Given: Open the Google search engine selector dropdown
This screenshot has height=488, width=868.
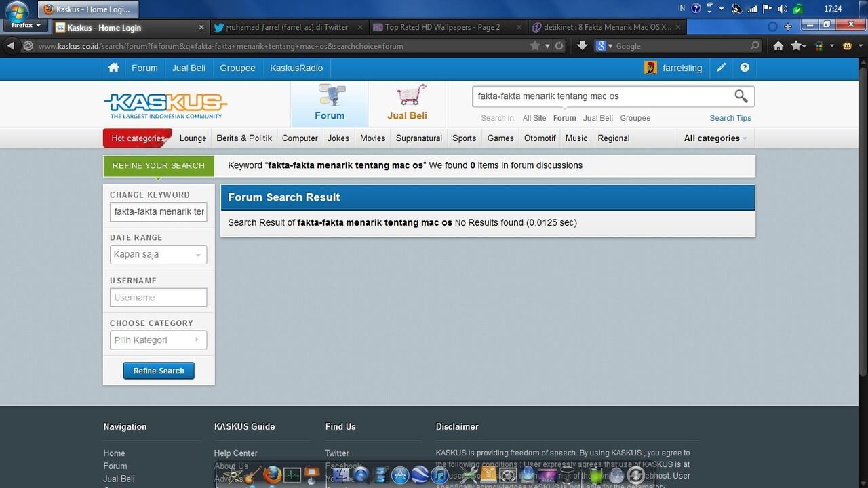Looking at the screenshot, I should click(x=604, y=46).
